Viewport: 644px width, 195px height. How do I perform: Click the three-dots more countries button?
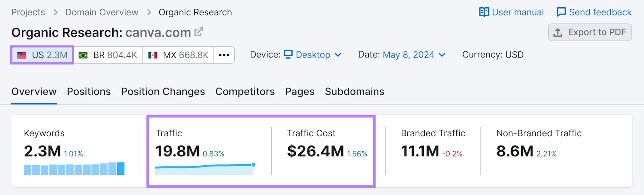pyautogui.click(x=224, y=55)
